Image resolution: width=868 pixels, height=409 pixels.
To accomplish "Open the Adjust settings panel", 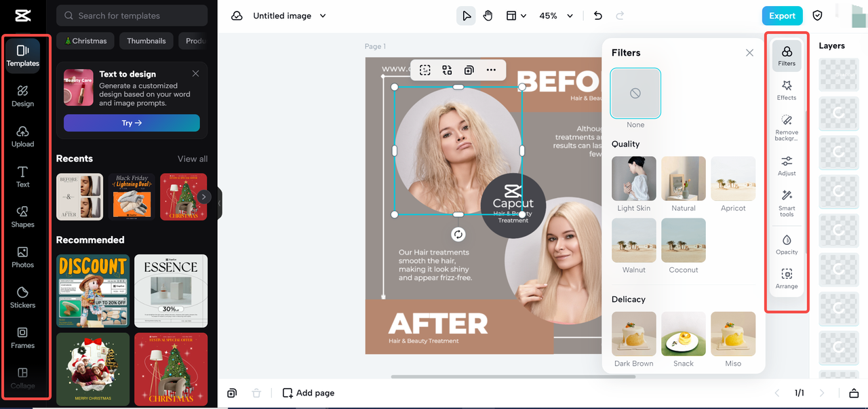I will (787, 165).
